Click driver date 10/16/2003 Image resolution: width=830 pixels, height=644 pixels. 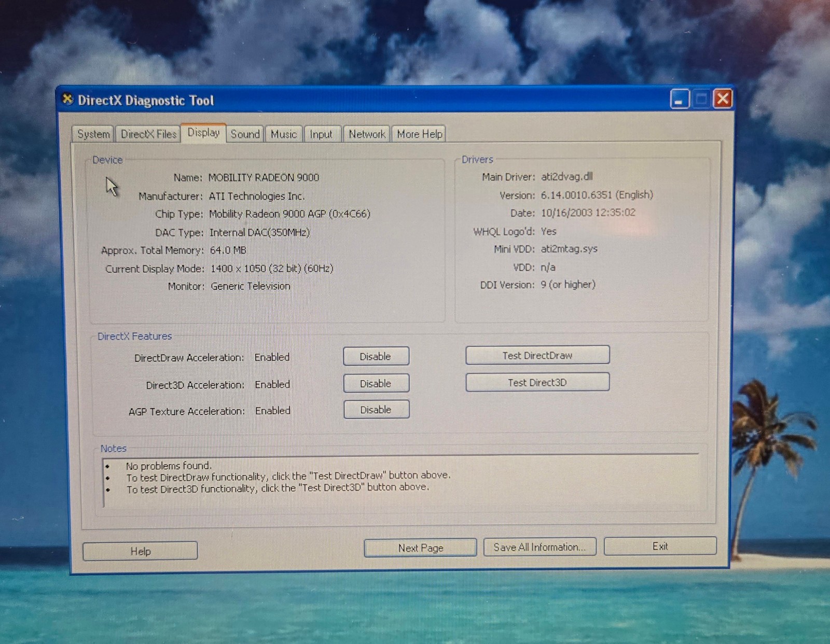coord(588,213)
